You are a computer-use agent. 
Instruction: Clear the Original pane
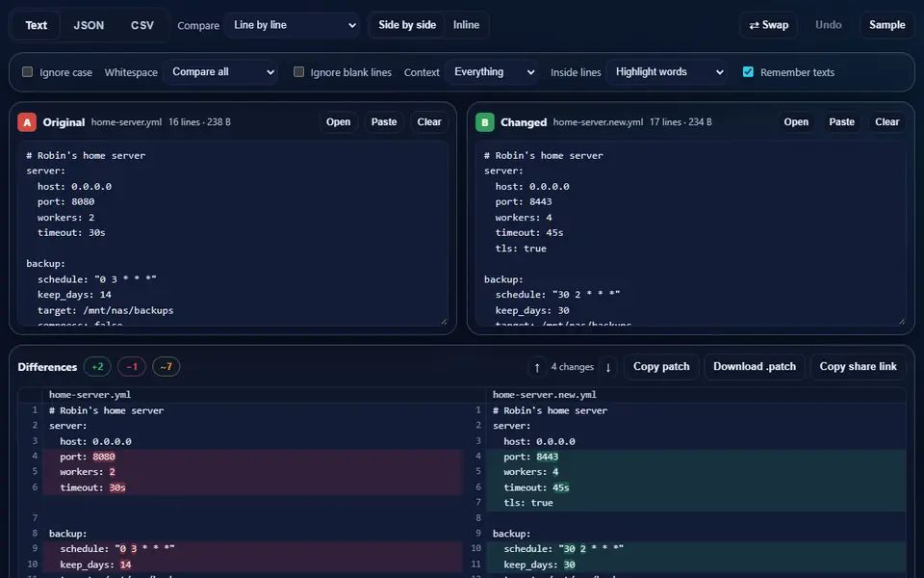(x=429, y=122)
